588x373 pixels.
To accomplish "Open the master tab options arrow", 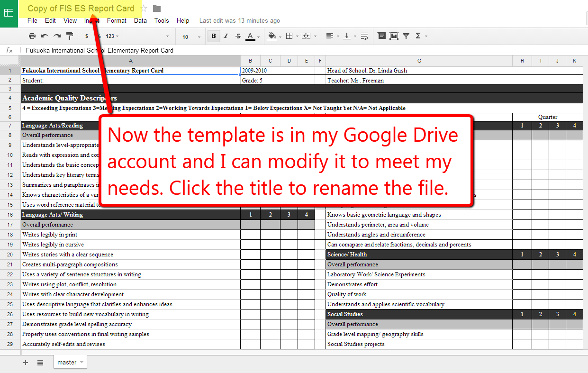I will (81, 362).
